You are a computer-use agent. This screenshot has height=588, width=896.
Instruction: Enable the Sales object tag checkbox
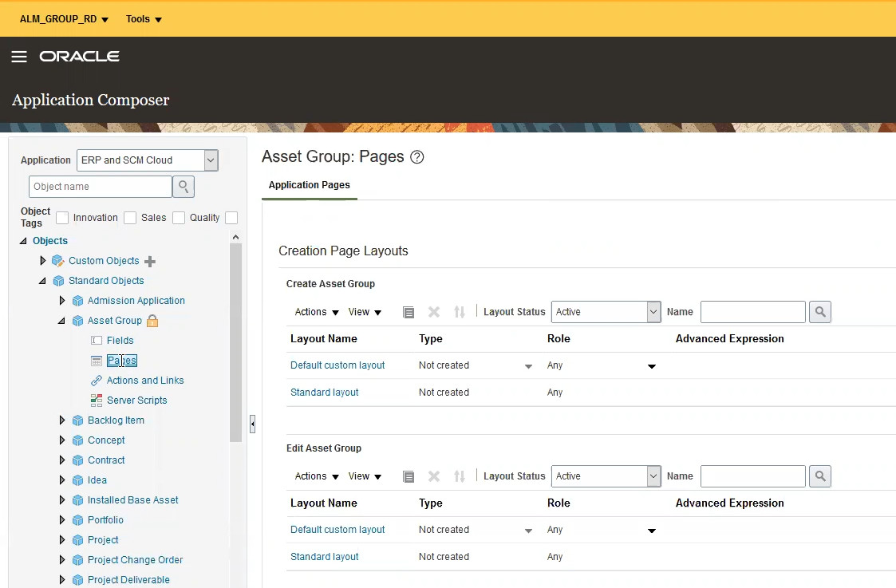[130, 218]
